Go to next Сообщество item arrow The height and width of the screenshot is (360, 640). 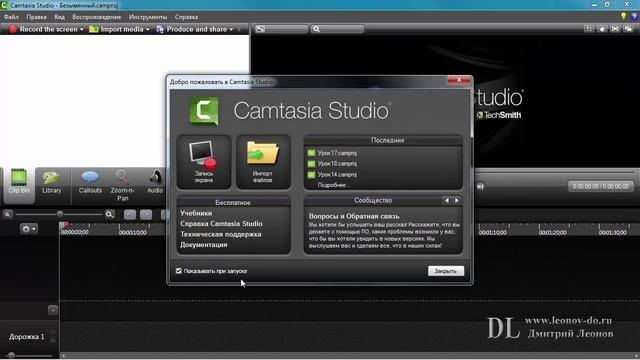pyautogui.click(x=457, y=200)
